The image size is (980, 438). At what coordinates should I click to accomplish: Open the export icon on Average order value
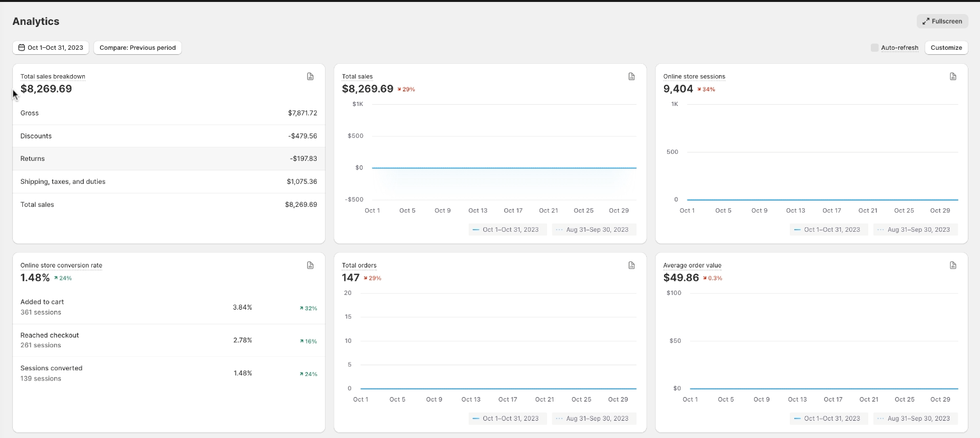[x=953, y=265]
